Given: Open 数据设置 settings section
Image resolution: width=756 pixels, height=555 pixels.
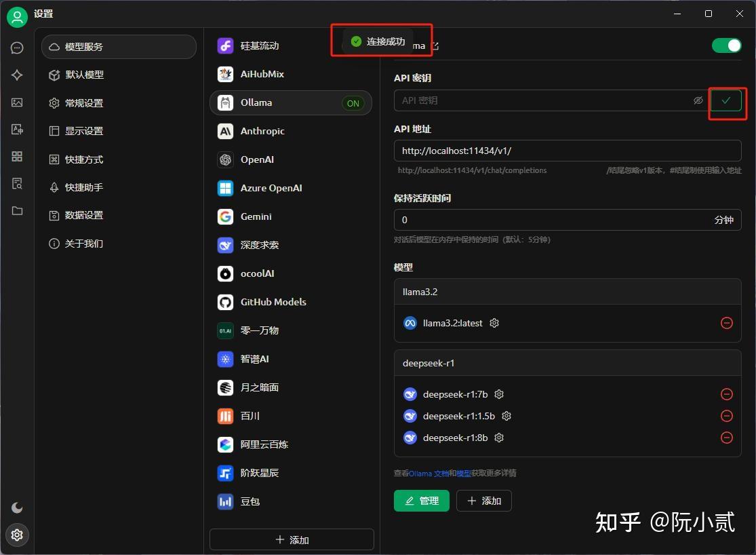Looking at the screenshot, I should [119, 215].
